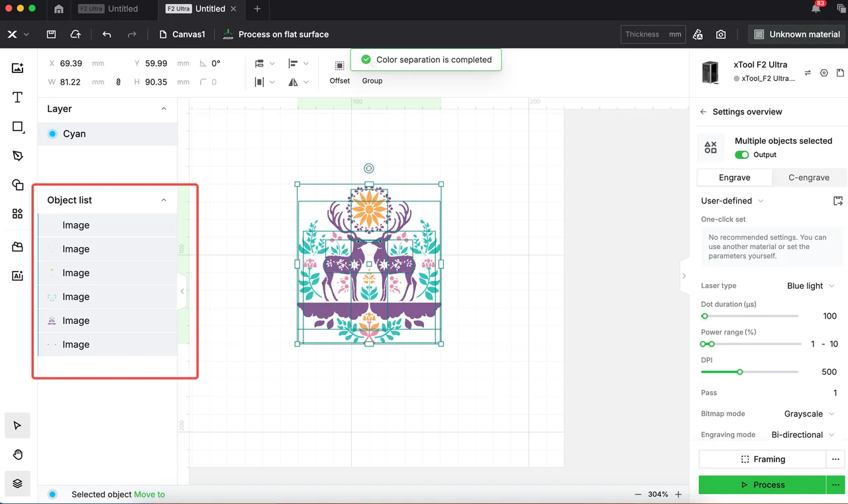Open the Canvas1 canvas selector

click(x=183, y=34)
